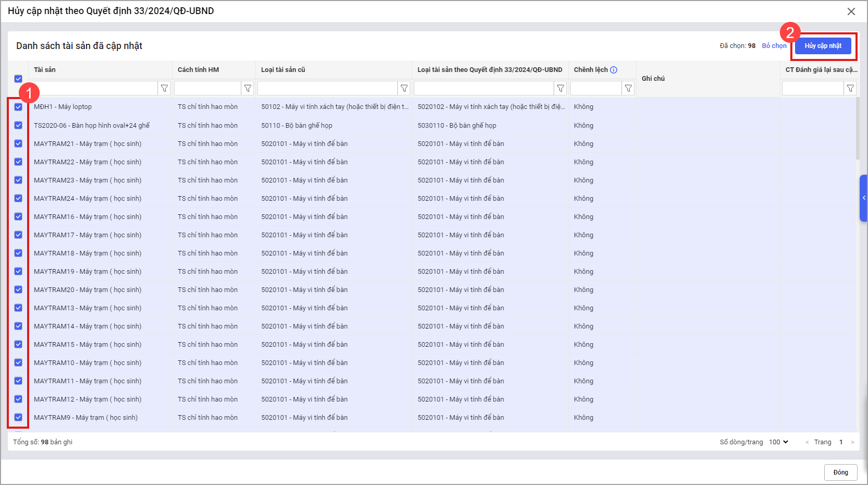Go to previous page arrow
Viewport: 868px width, 485px height.
pyautogui.click(x=807, y=442)
